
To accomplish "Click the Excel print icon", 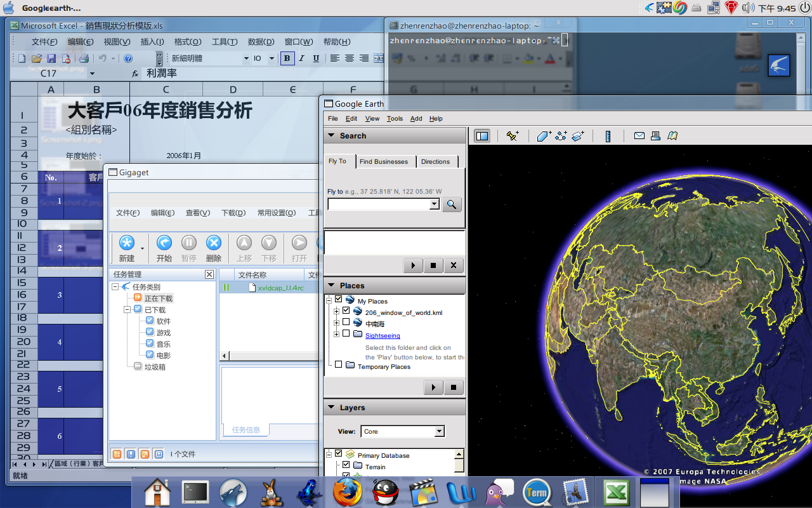I will pyautogui.click(x=84, y=58).
